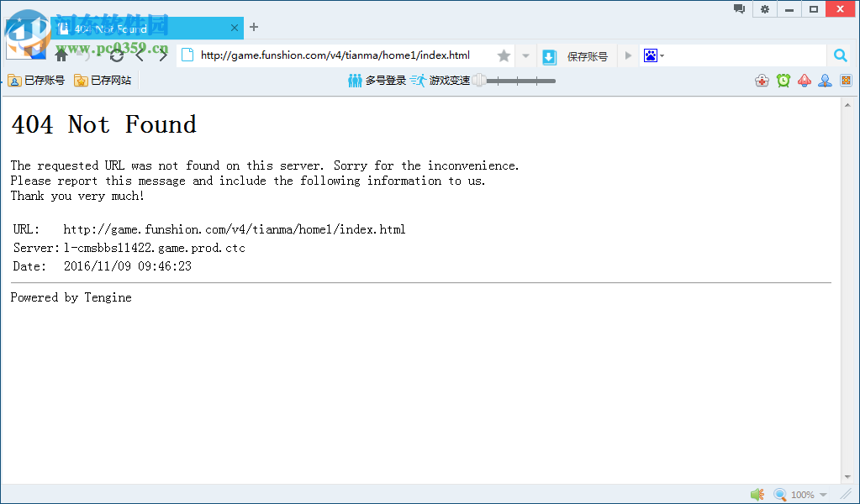
Task: Click the magnifier search button
Action: coord(840,55)
